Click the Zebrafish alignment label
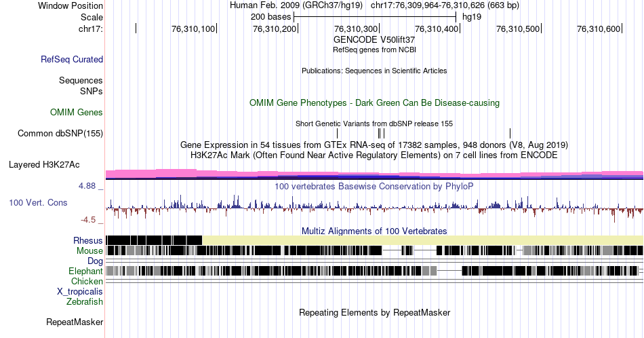Screen dimensions: 644x338 [x=85, y=301]
